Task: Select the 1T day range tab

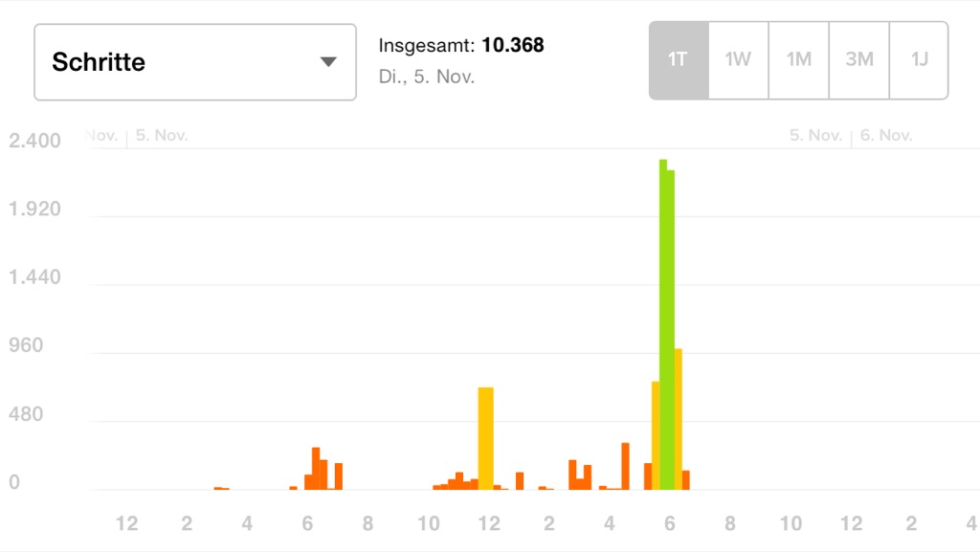Action: pyautogui.click(x=679, y=60)
